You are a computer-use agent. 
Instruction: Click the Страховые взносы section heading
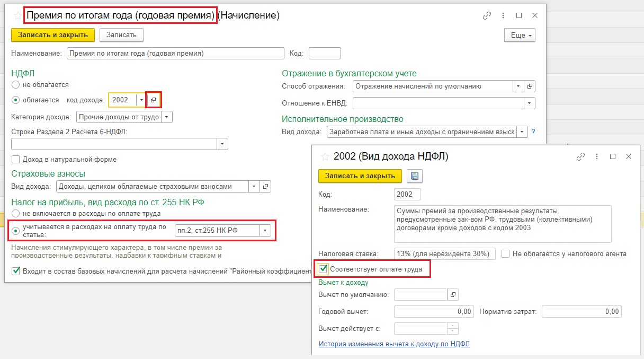(48, 173)
